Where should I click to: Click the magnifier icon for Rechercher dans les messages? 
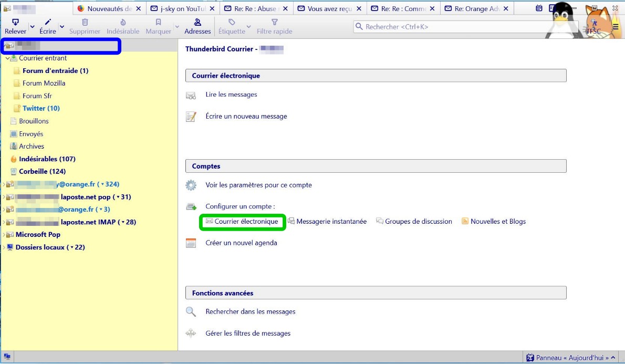pos(191,312)
